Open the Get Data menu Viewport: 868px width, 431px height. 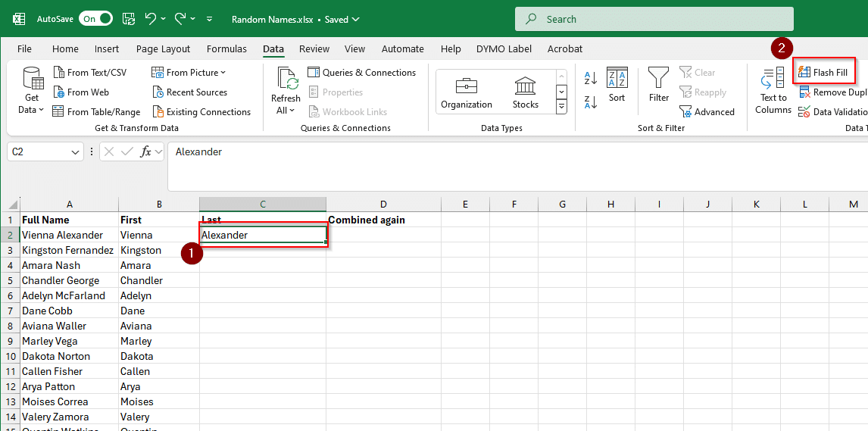pyautogui.click(x=32, y=91)
